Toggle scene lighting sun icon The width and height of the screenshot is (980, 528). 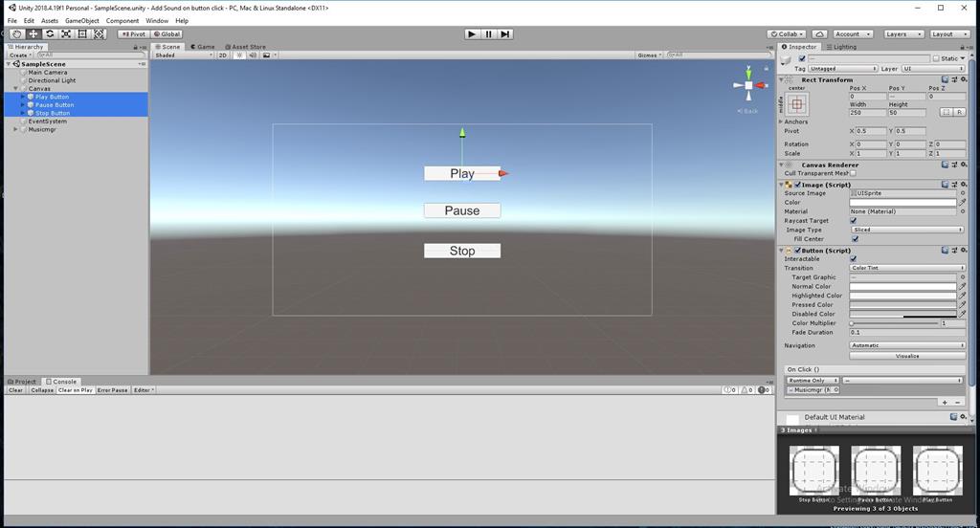239,55
